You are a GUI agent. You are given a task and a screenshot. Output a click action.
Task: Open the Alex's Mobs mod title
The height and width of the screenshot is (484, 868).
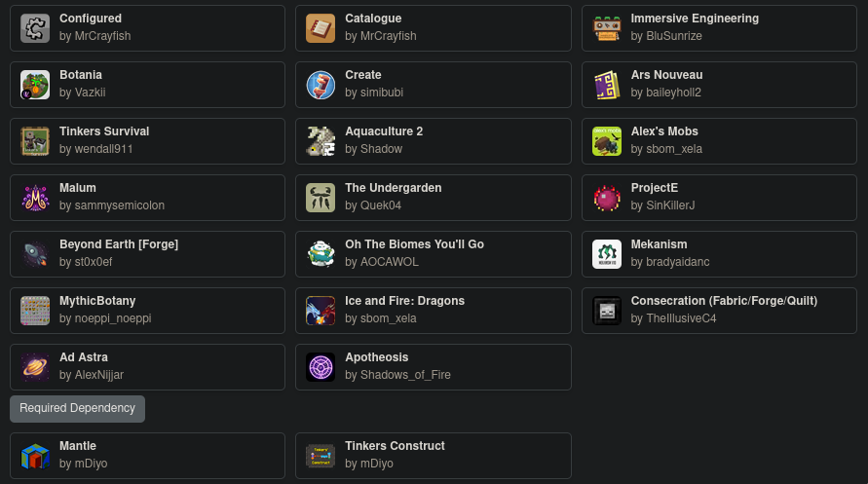pos(664,131)
